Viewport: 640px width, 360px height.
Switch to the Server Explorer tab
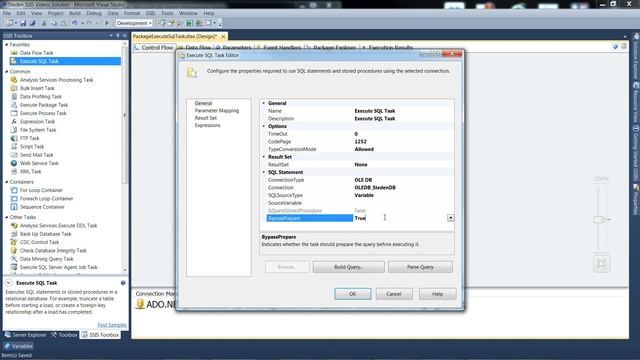click(26, 335)
